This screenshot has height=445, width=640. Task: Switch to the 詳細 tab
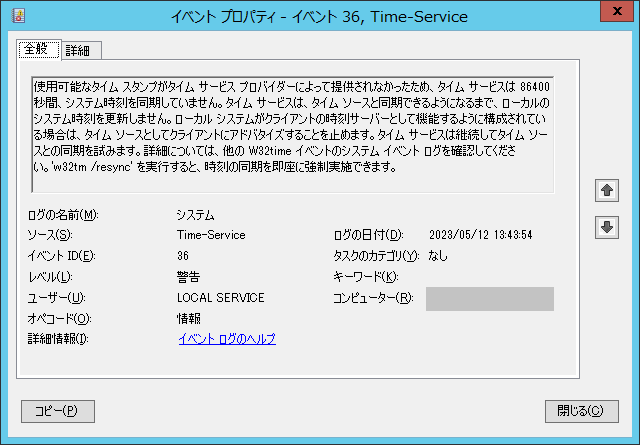[81, 51]
